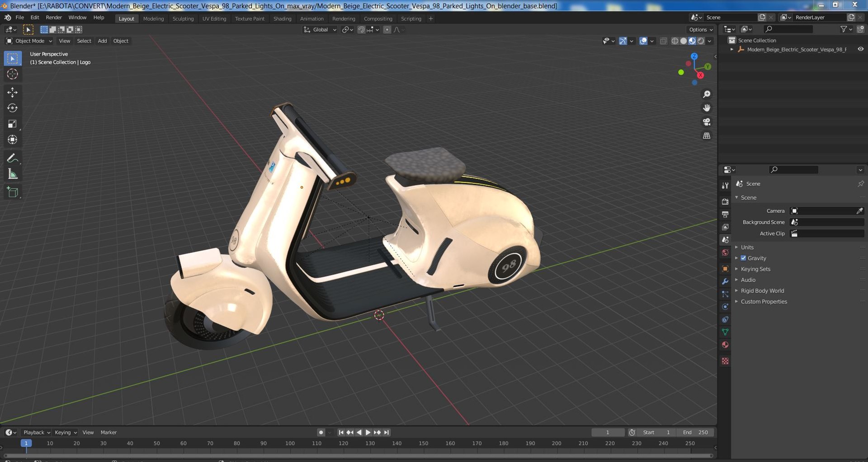The image size is (868, 462).
Task: Jump to timeline end frame button
Action: (387, 433)
